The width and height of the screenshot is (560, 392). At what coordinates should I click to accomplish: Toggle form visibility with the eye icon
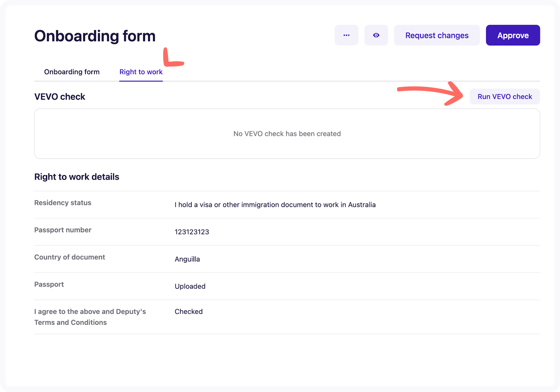[x=376, y=35]
